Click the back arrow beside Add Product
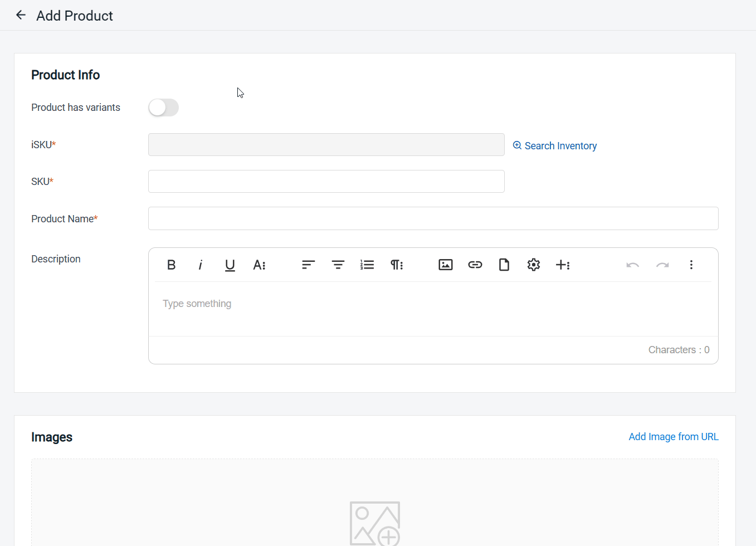This screenshot has width=756, height=546. click(21, 15)
